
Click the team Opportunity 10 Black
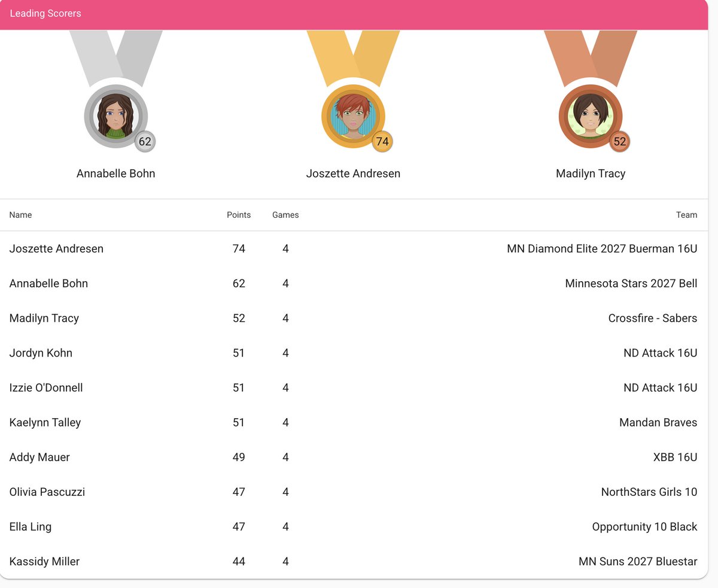coord(644,526)
